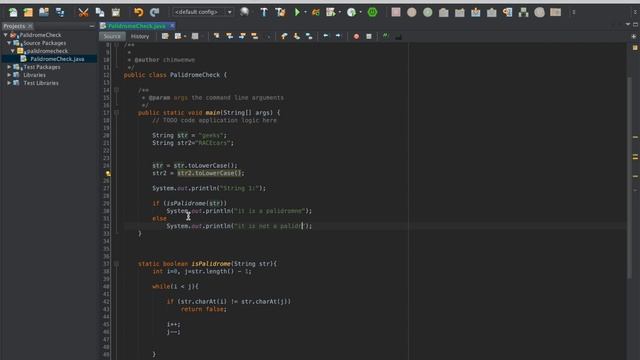Screen dimensions: 640x360
Task: Shift line left arrow icon
Action: (325, 36)
